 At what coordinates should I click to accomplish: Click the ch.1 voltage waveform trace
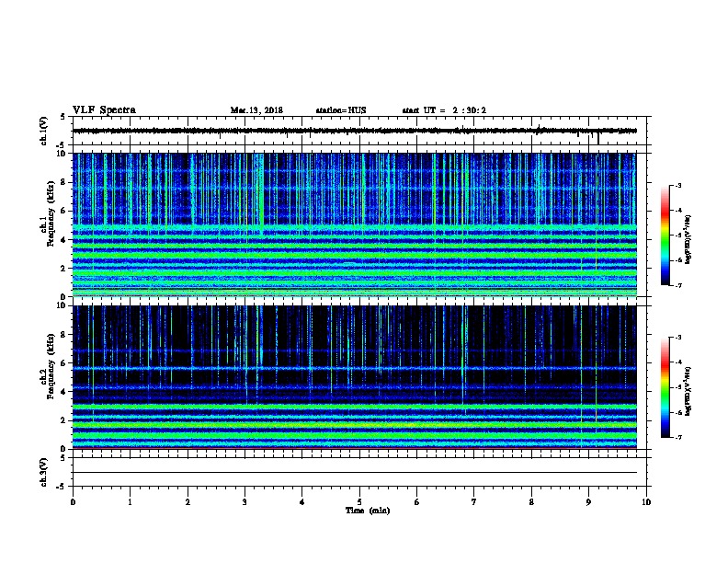pyautogui.click(x=355, y=131)
